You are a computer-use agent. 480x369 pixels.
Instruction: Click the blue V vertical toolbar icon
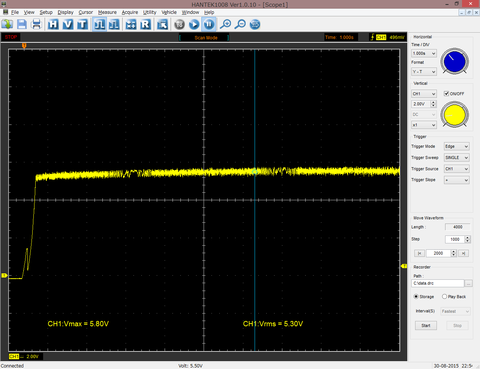pos(68,24)
